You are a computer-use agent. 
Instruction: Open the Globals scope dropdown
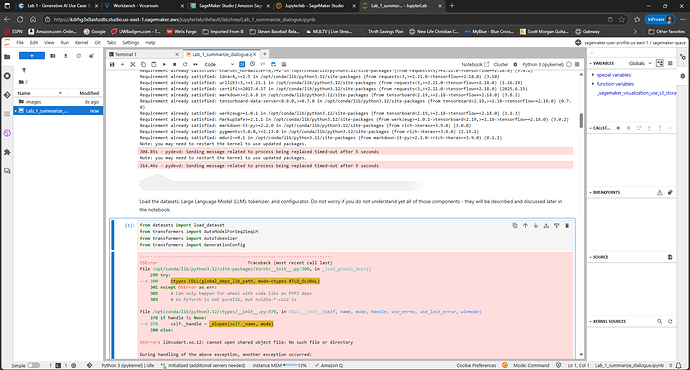pos(640,63)
